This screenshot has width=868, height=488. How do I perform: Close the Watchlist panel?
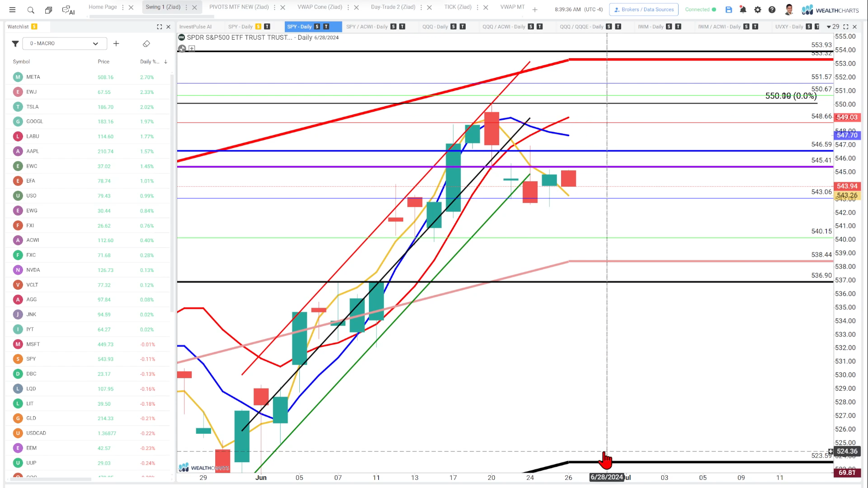click(169, 27)
